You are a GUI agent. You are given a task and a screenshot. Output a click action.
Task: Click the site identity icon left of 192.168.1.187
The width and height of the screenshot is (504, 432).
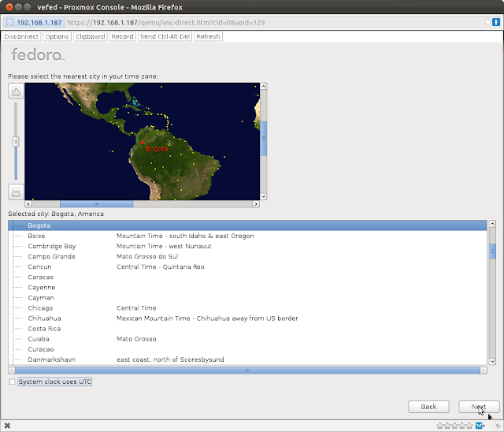pos(10,22)
